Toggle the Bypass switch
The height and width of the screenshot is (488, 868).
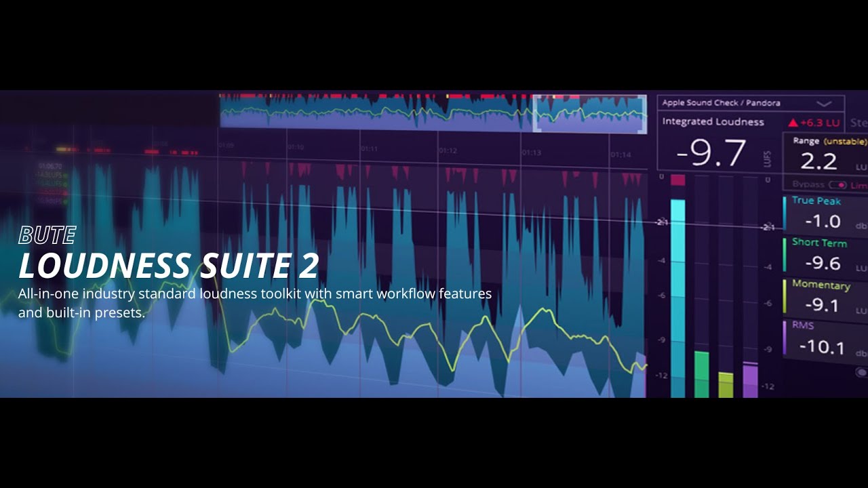click(x=838, y=185)
